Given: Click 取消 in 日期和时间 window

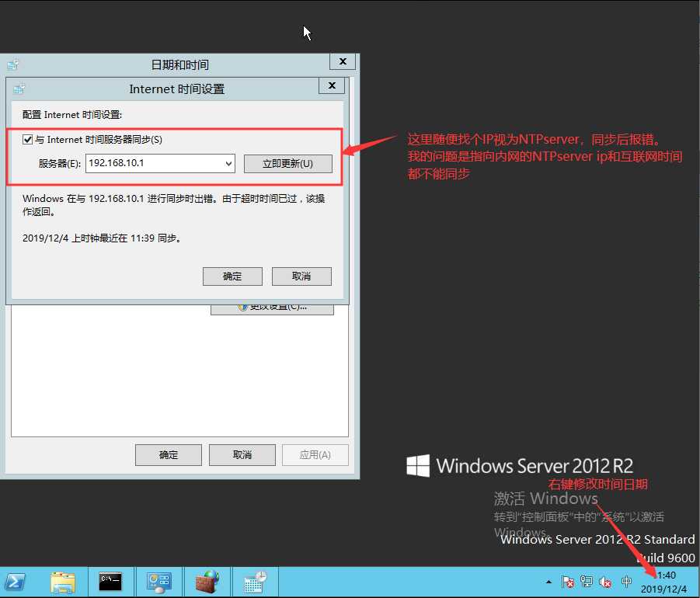Looking at the screenshot, I should click(242, 455).
